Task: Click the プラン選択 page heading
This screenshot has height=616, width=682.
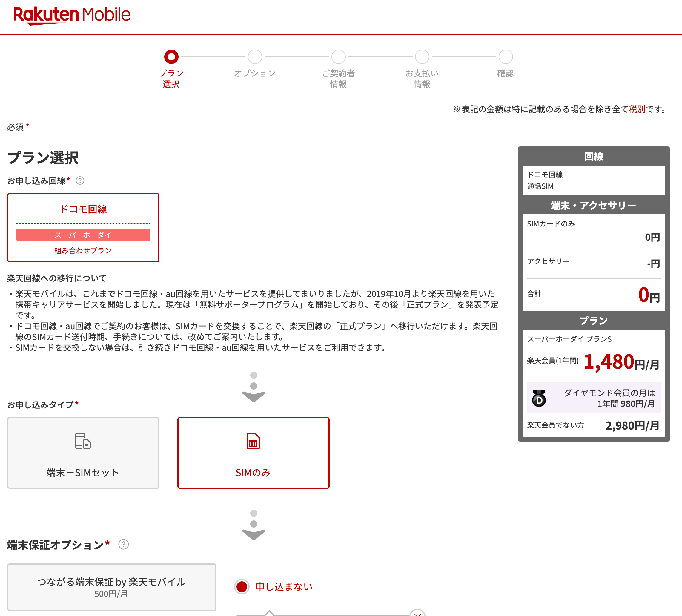Action: point(43,158)
